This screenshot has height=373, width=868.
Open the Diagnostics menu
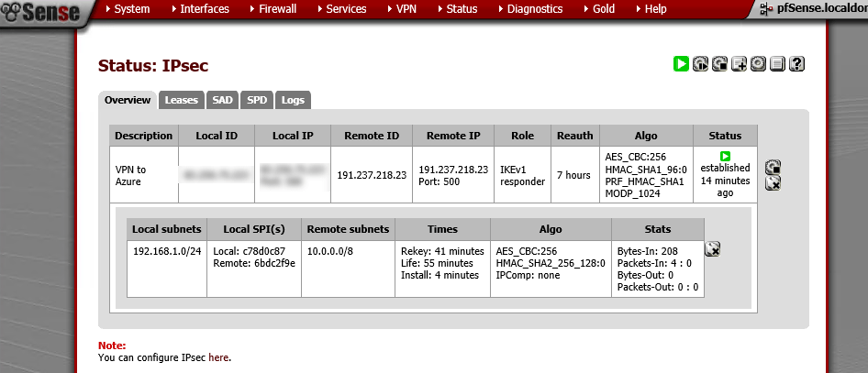tap(531, 9)
